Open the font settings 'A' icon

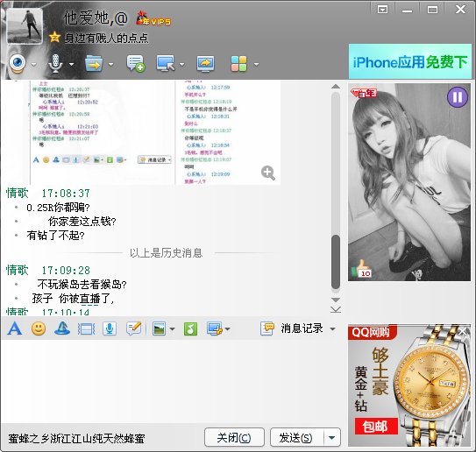click(15, 328)
